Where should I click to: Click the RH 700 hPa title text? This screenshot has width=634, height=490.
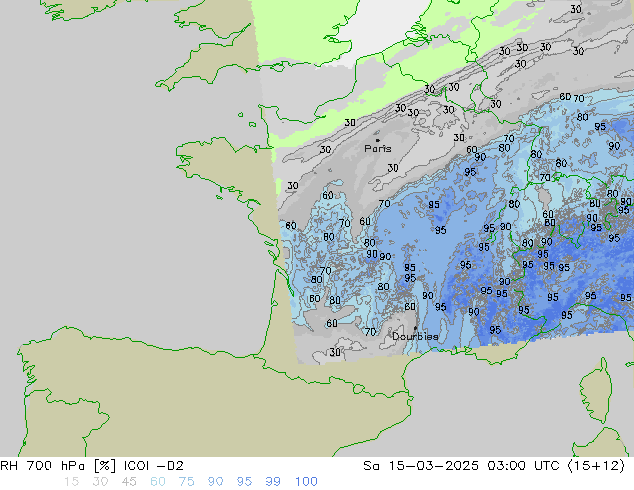(42, 466)
